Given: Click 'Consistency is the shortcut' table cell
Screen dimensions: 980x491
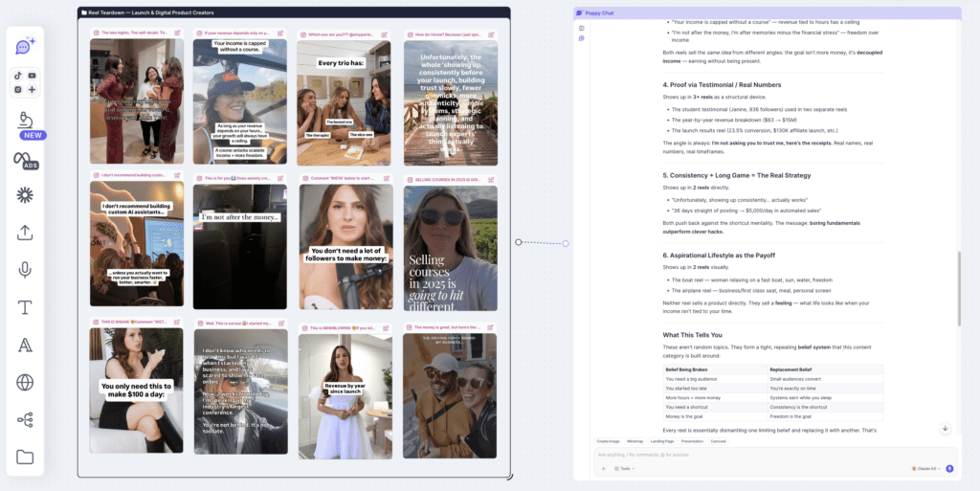Looking at the screenshot, I should tap(825, 407).
